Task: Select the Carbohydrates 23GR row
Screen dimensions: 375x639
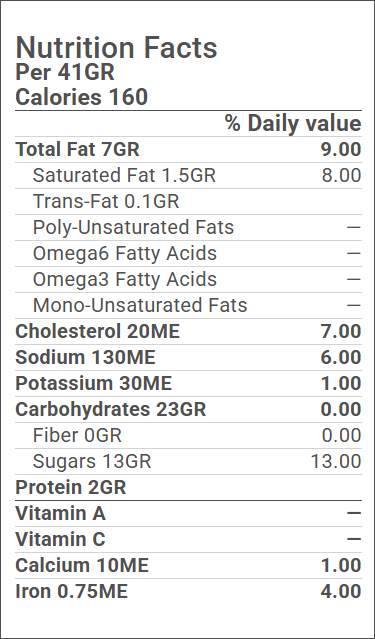Action: click(188, 410)
